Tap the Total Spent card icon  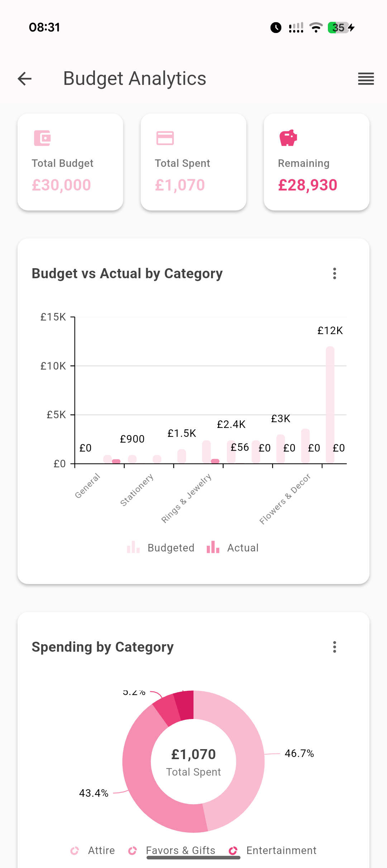click(x=165, y=138)
